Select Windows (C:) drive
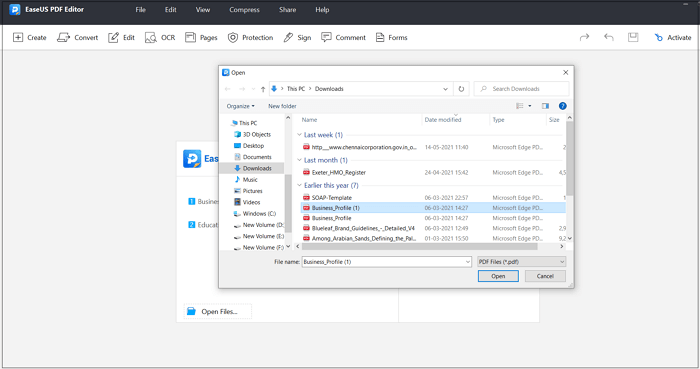 pyautogui.click(x=254, y=214)
